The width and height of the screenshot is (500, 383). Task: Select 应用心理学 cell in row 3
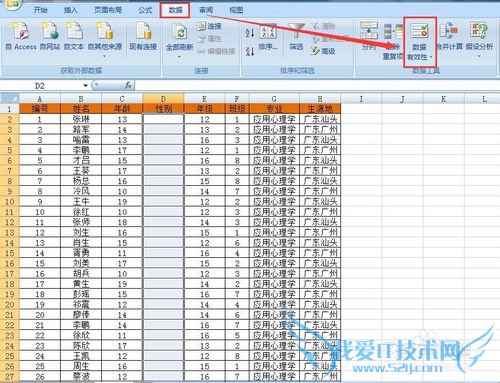(x=274, y=129)
